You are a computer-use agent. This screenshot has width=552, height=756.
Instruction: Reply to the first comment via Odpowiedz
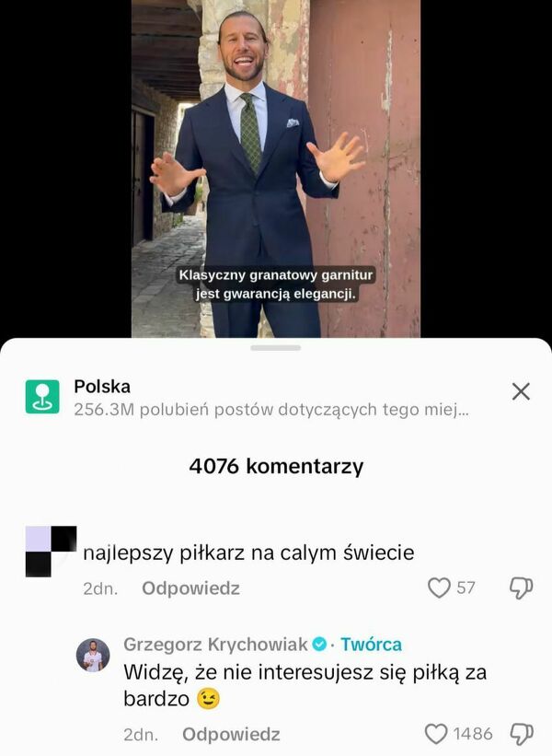pos(190,588)
